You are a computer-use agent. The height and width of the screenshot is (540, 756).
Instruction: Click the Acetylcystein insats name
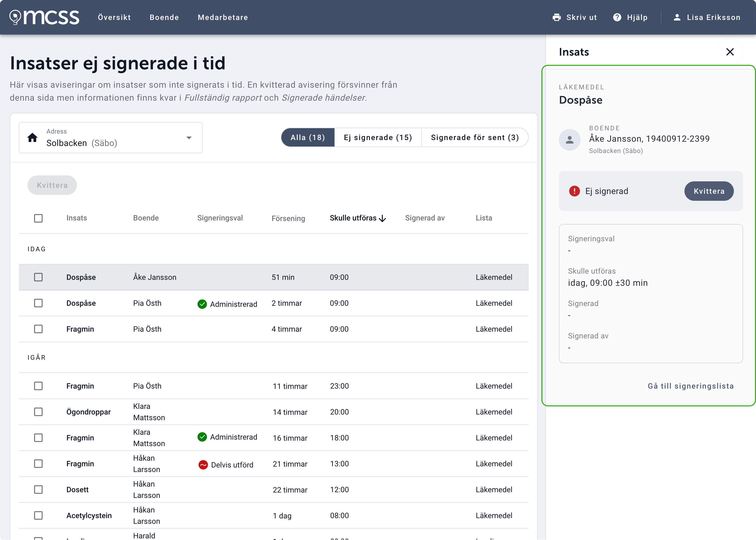89,516
